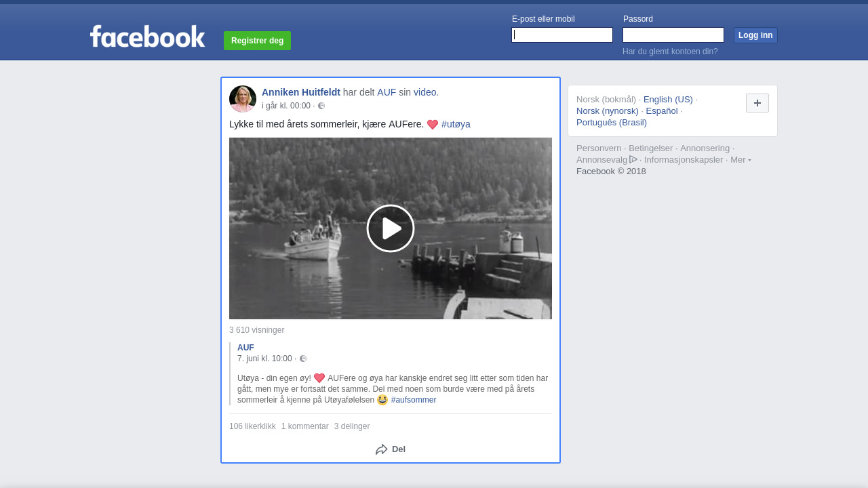The image size is (868, 488).
Task: Switch language to English (US)
Action: [668, 100]
